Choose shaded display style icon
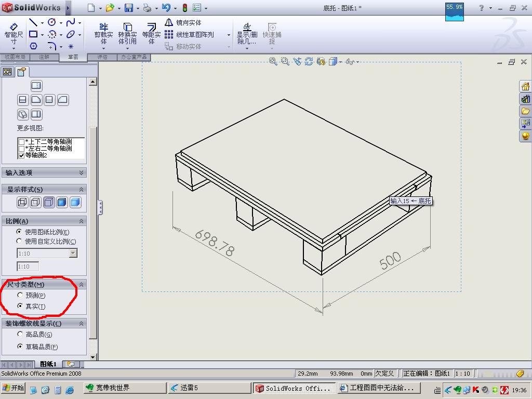The image size is (532, 399). (75, 203)
